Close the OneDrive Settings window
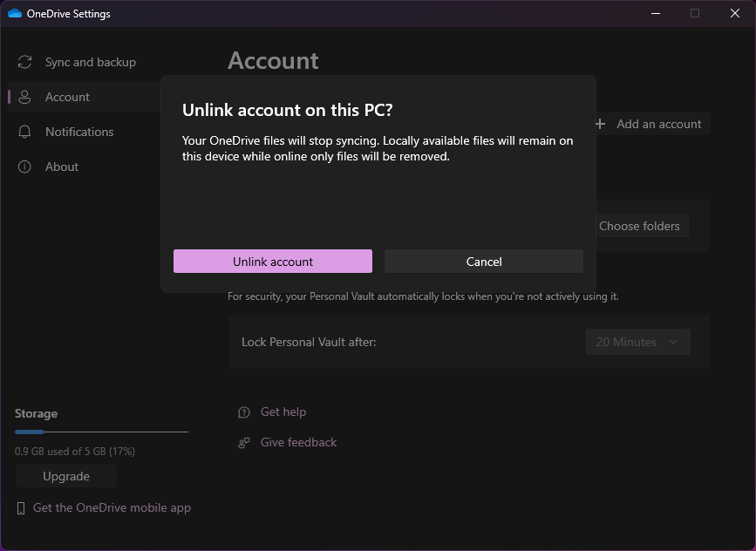This screenshot has width=756, height=551. coord(735,13)
